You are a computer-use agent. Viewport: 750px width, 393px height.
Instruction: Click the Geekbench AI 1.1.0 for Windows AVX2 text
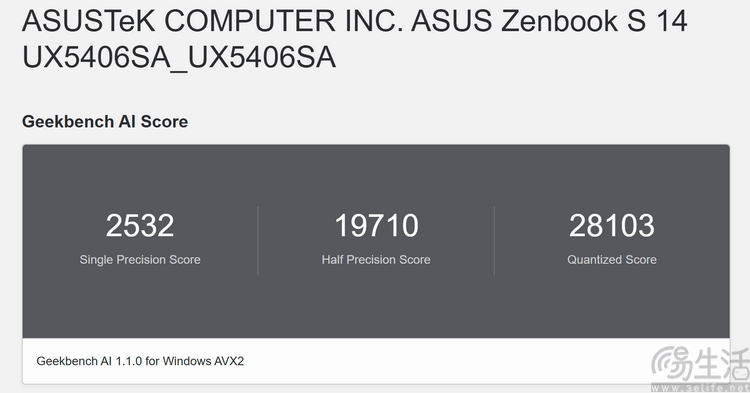(140, 361)
